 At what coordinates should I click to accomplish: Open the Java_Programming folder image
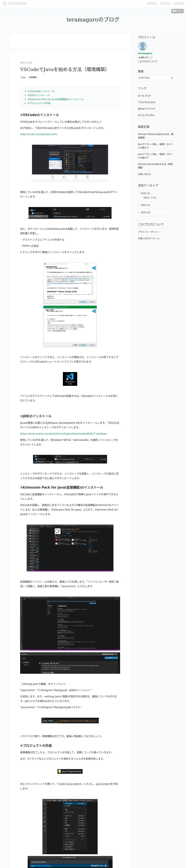(x=70, y=771)
